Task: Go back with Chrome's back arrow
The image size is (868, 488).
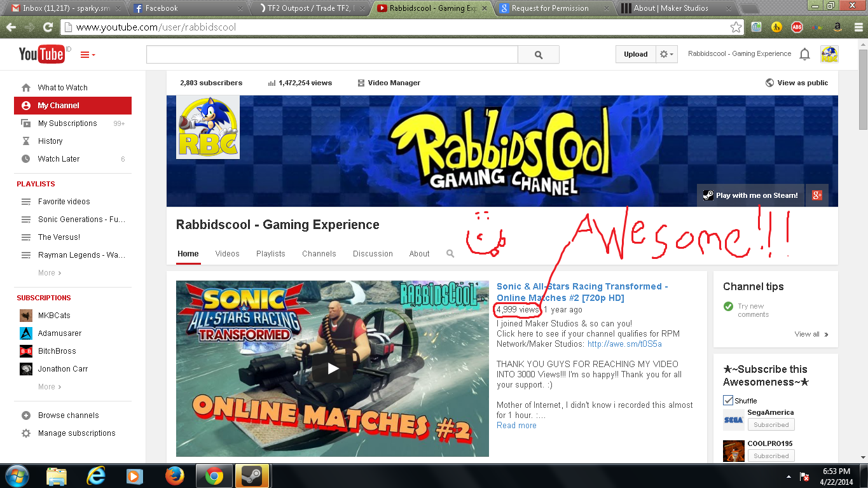Action: (x=11, y=27)
